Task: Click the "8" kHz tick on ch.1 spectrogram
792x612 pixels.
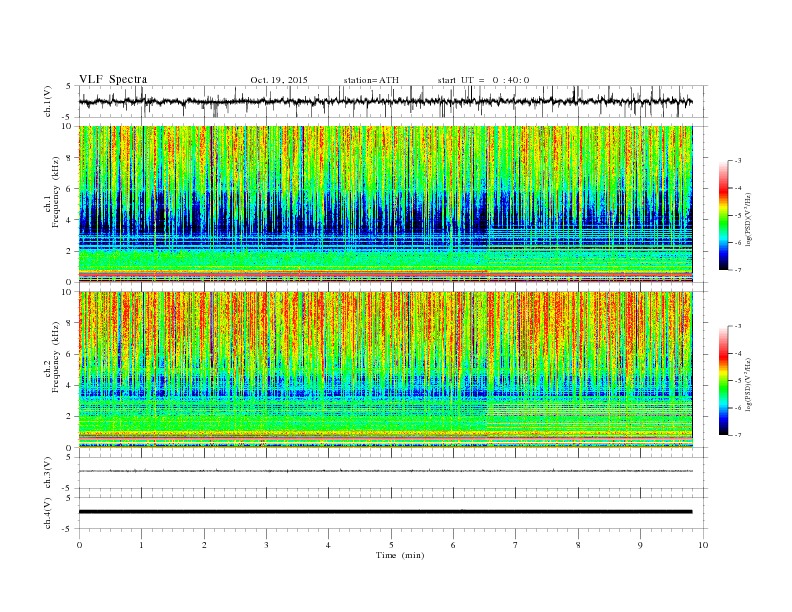Action: 70,158
